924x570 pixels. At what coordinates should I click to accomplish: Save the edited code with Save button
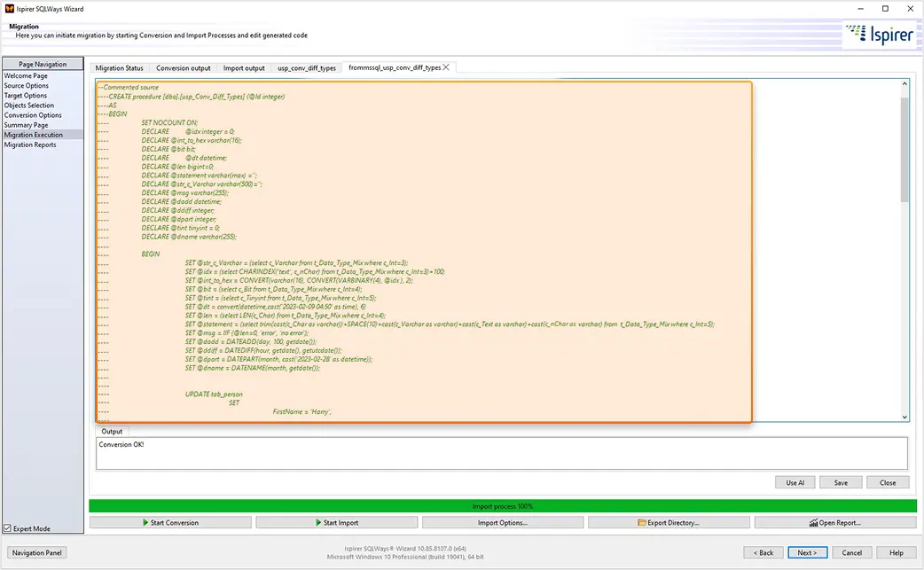click(841, 482)
